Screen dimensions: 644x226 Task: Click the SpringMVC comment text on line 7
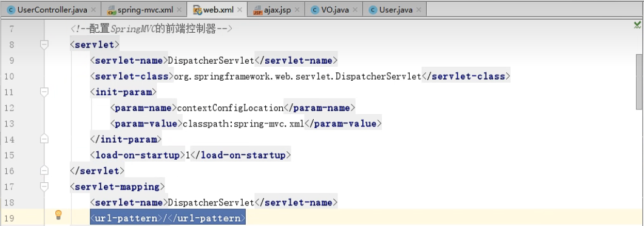click(x=152, y=29)
